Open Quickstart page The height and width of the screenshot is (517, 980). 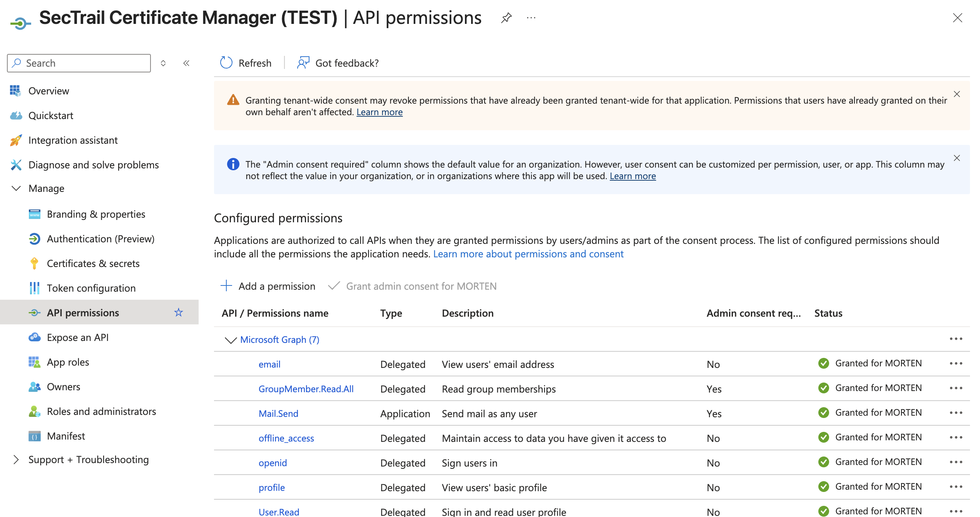(50, 116)
